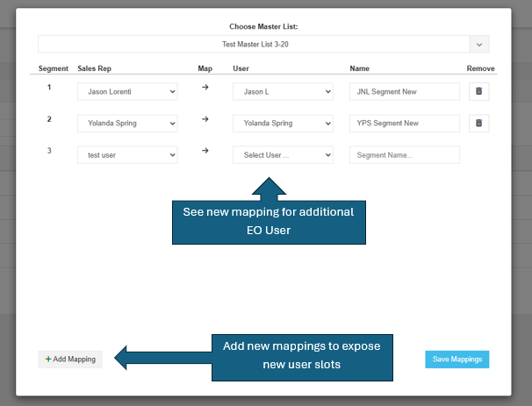
Task: Click the Remove column header
Action: coord(480,68)
